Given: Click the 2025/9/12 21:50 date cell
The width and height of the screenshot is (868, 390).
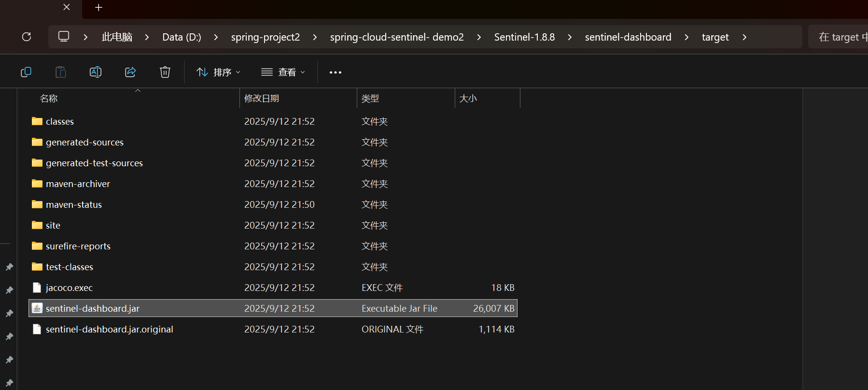Looking at the screenshot, I should [x=280, y=204].
